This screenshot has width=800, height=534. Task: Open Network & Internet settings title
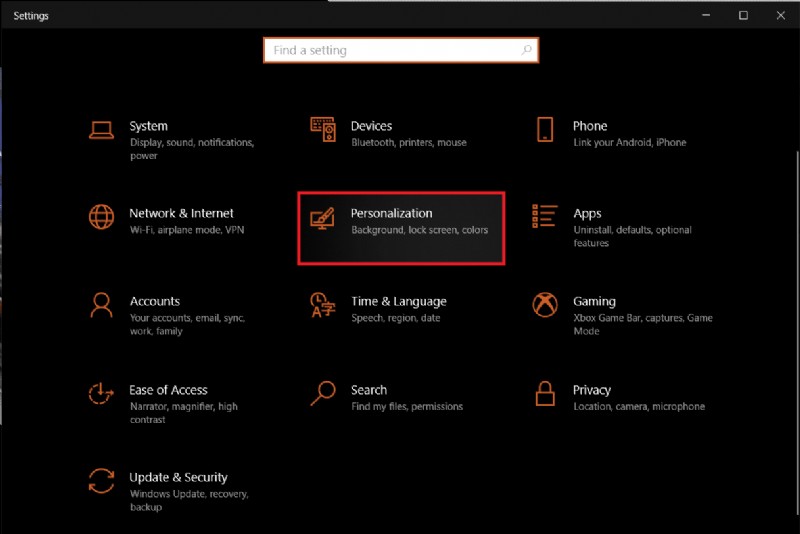pyautogui.click(x=181, y=213)
